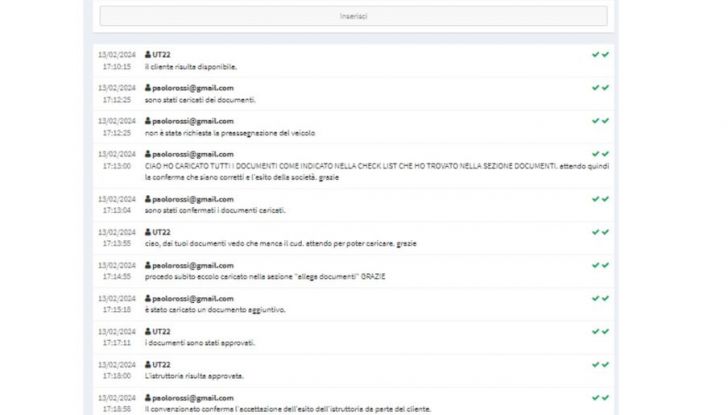
Task: Click double checkmark on 17:13:00 'CIAO HO CARICATO' message
Action: (x=600, y=153)
